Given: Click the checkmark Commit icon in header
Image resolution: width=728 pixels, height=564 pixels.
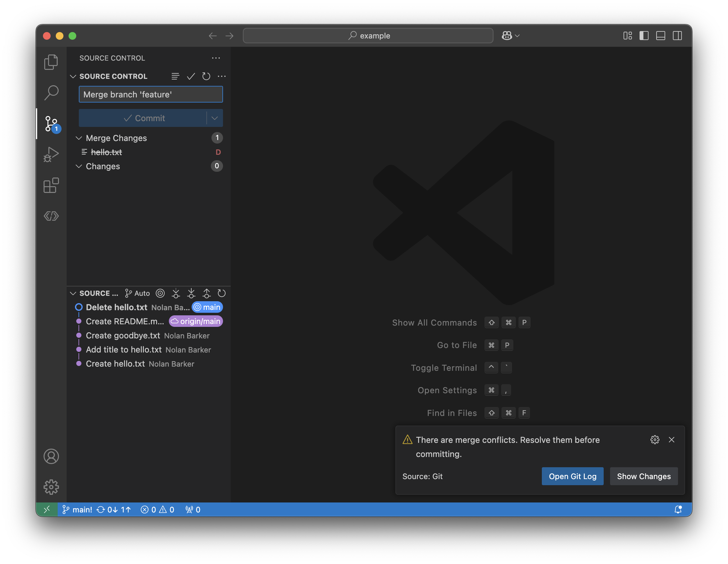Looking at the screenshot, I should click(191, 76).
